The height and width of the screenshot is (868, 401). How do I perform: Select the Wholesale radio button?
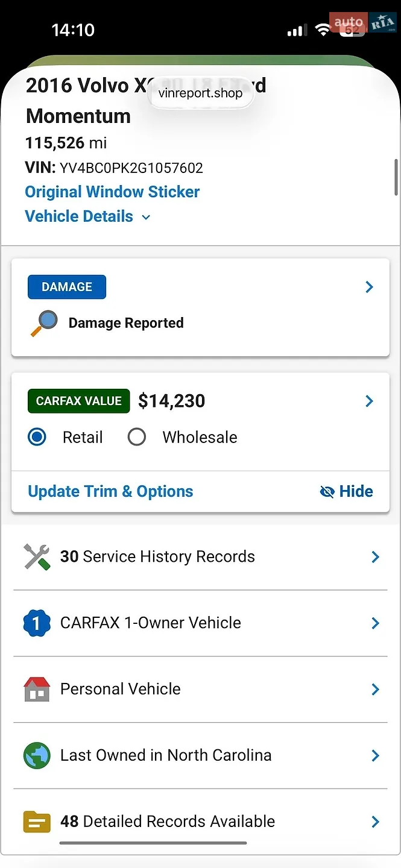pyautogui.click(x=137, y=437)
